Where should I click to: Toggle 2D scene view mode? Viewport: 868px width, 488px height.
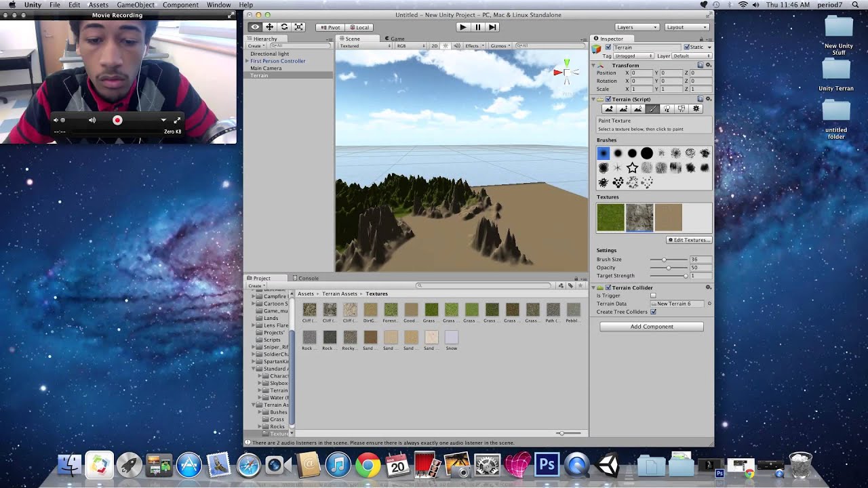point(435,46)
